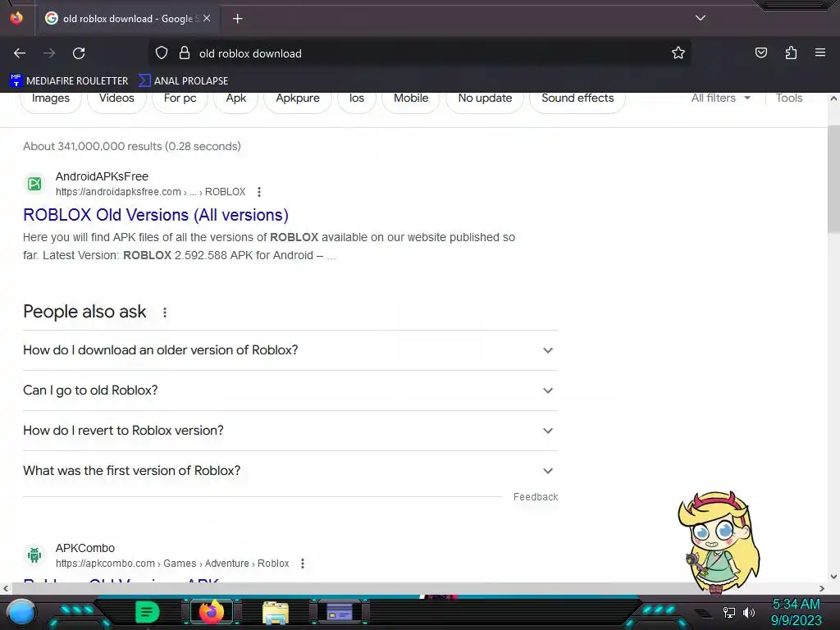
Task: Apply the Apkpure filter chip
Action: pos(297,98)
